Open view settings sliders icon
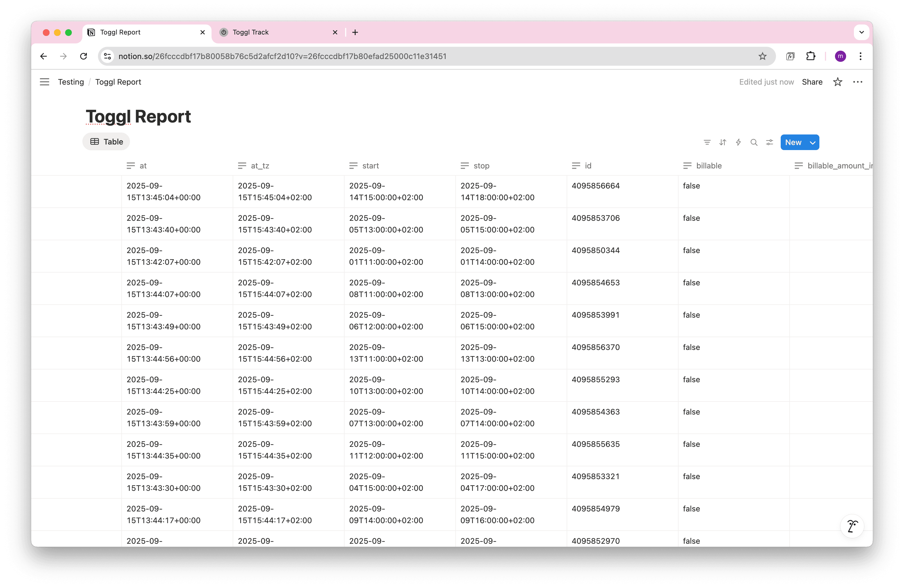The image size is (904, 588). [769, 143]
